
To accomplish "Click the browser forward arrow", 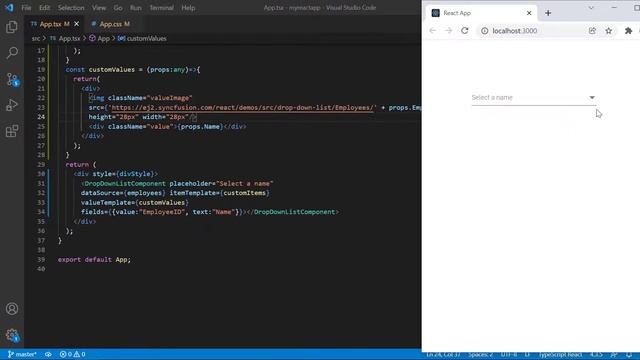I will [448, 31].
